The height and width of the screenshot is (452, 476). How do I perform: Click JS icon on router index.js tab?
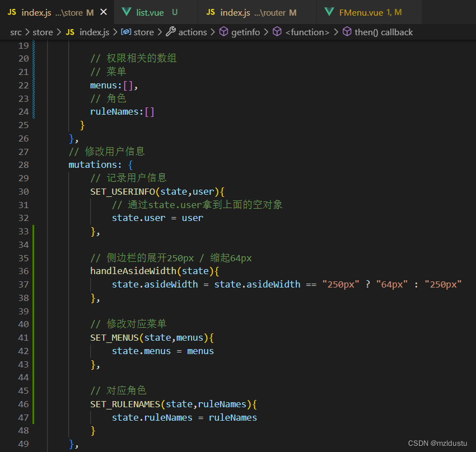(211, 12)
